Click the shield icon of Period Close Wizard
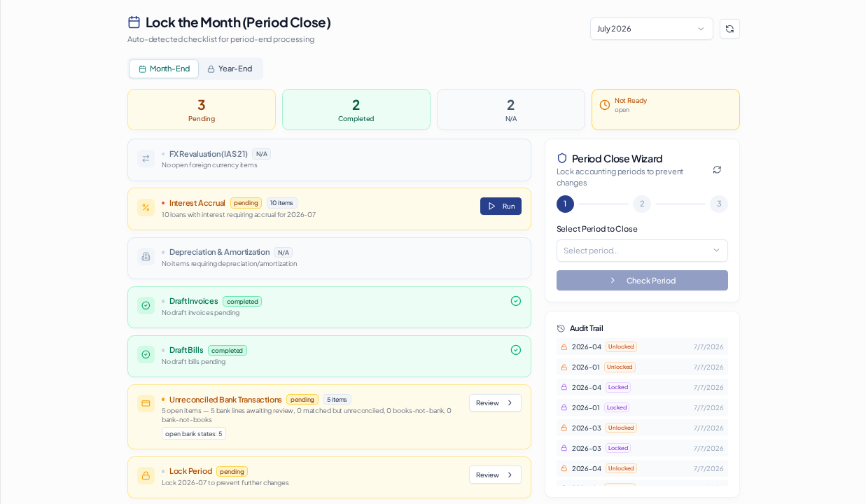866x504 pixels. tap(561, 158)
